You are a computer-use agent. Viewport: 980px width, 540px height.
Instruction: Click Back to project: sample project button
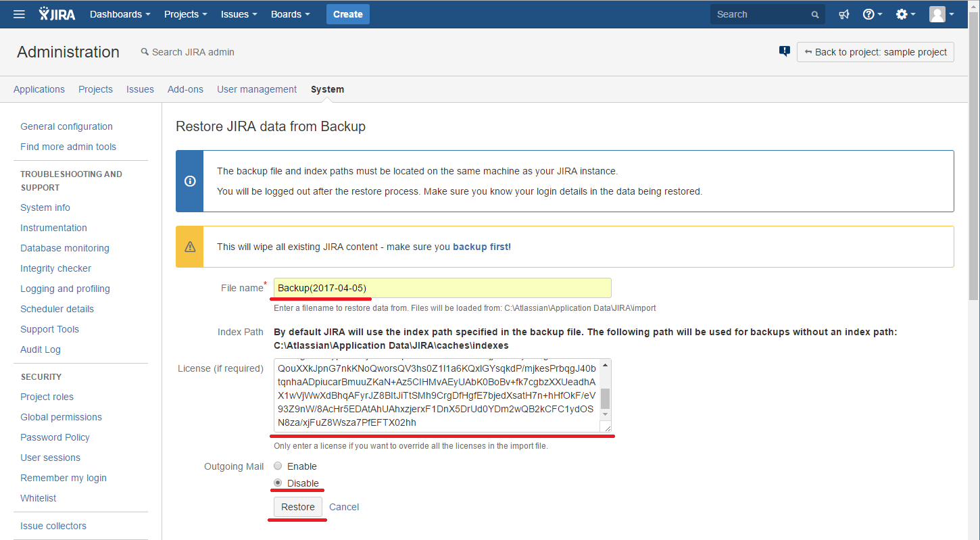[x=875, y=52]
